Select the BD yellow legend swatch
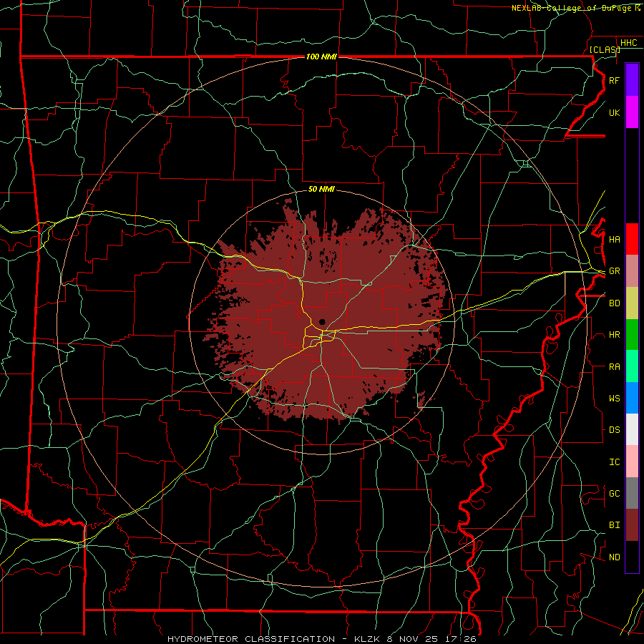The width and height of the screenshot is (644, 644). coord(632,303)
